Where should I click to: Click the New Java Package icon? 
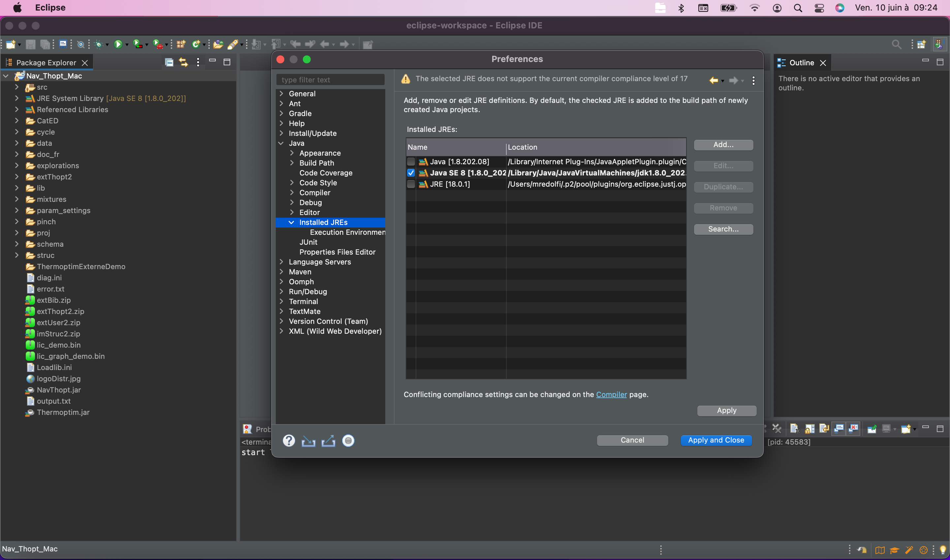181,45
